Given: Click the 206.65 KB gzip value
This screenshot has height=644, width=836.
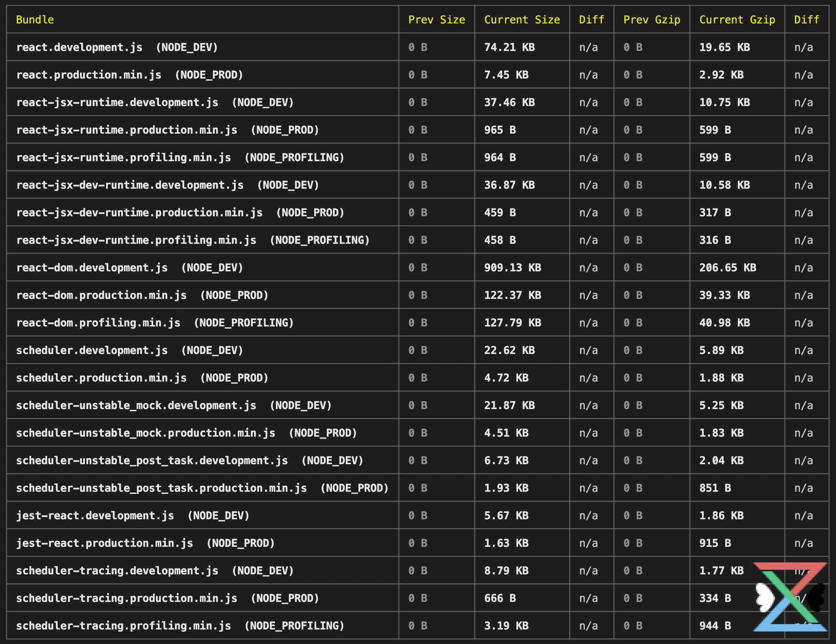Looking at the screenshot, I should click(728, 268).
